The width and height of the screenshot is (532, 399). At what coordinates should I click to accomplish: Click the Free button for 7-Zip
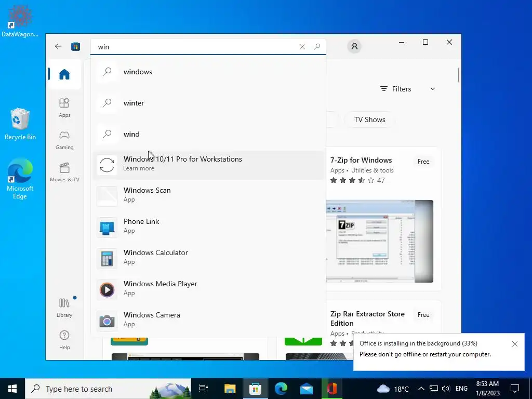(423, 162)
